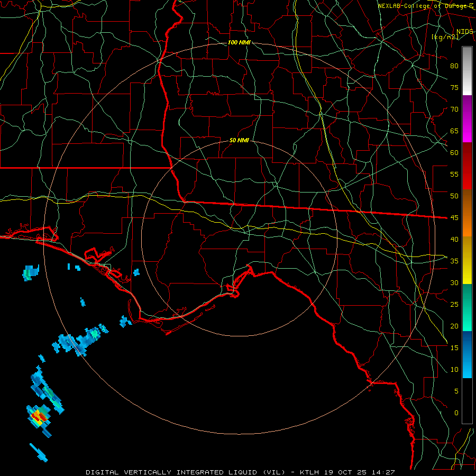Screen dimensions: 476x476
Task: Click the 30 value on the color scale
Action: point(454,282)
